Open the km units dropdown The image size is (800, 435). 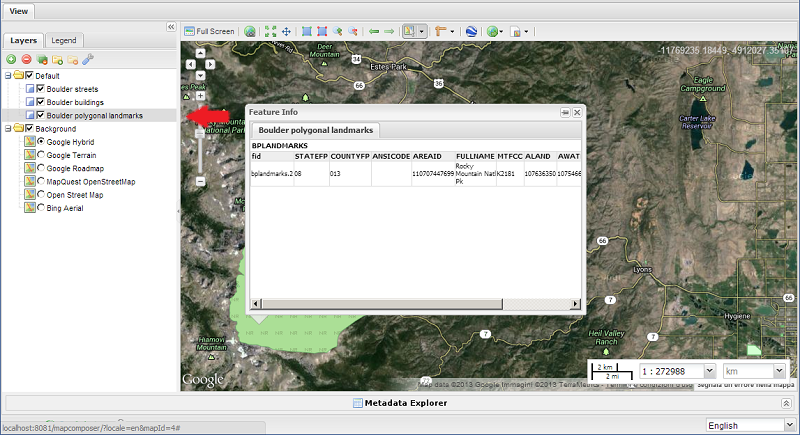click(x=779, y=371)
